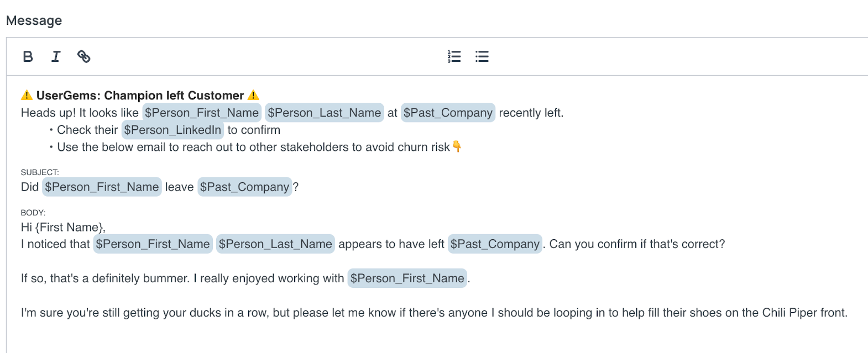
Task: Toggle italic formatting in the toolbar
Action: (56, 56)
